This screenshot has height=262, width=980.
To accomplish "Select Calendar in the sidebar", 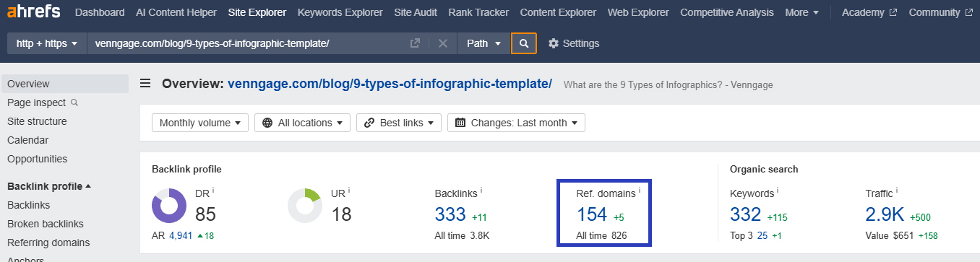I will tap(28, 140).
